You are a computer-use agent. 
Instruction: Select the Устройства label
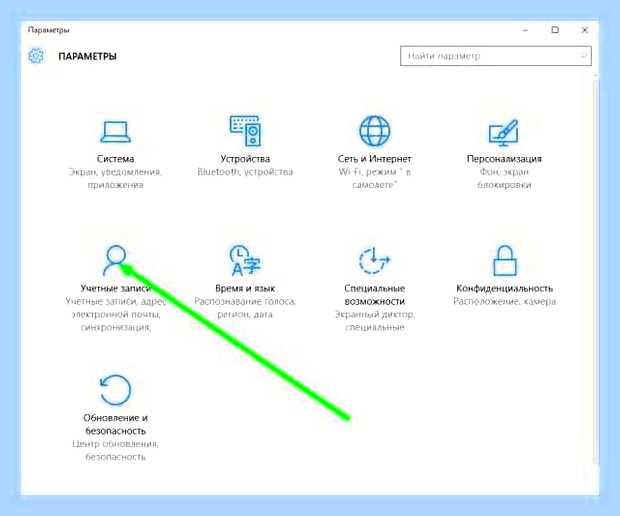(x=245, y=159)
